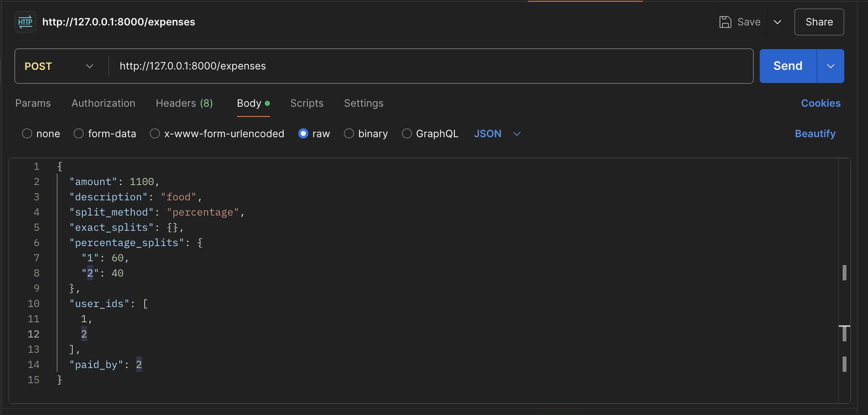Switch to the Params tab

click(x=33, y=103)
